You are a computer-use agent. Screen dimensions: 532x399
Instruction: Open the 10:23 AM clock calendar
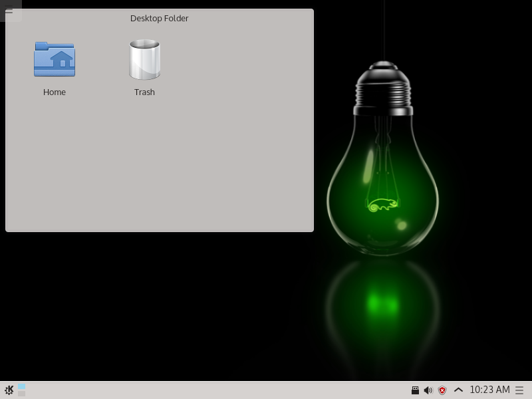pos(489,390)
